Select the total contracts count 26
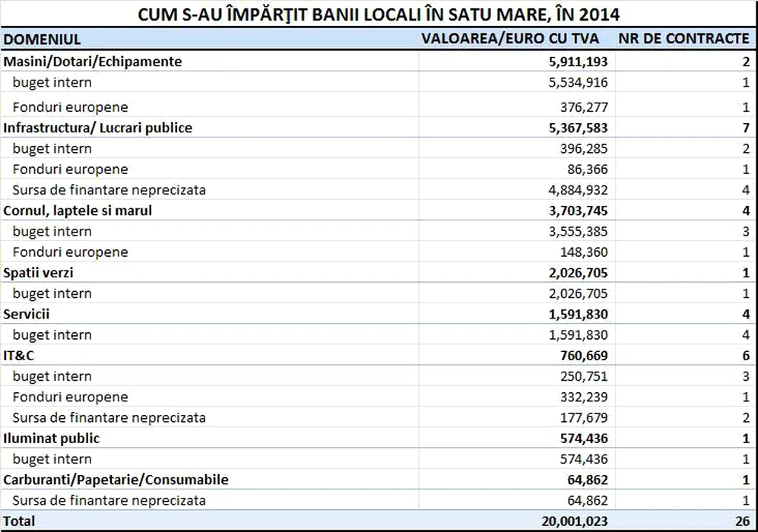Screen dimensions: 758x532 (742, 521)
